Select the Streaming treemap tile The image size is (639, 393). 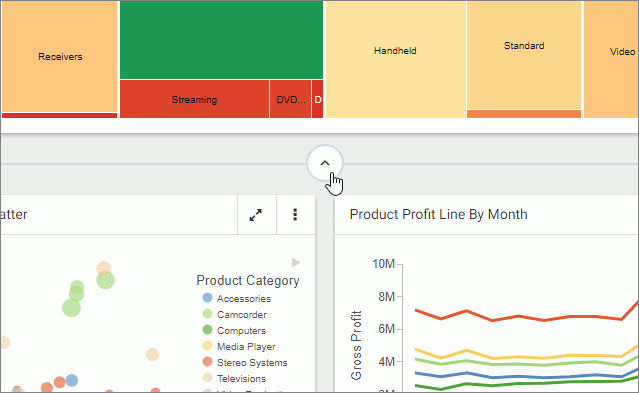pos(194,99)
